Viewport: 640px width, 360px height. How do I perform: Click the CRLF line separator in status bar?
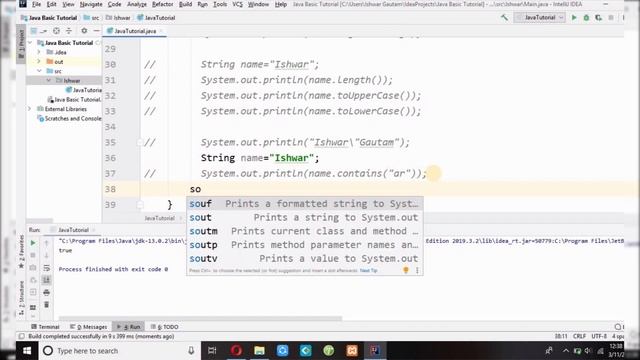tap(580, 336)
